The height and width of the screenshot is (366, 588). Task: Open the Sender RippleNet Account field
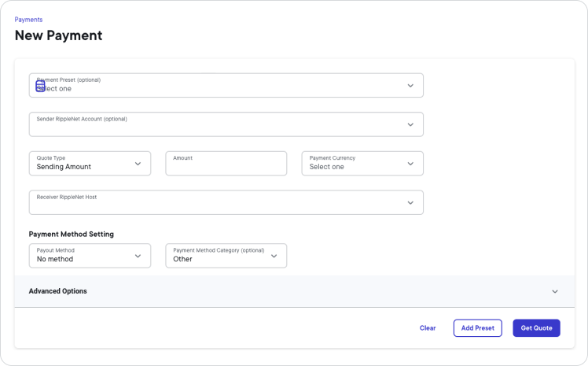coord(220,124)
